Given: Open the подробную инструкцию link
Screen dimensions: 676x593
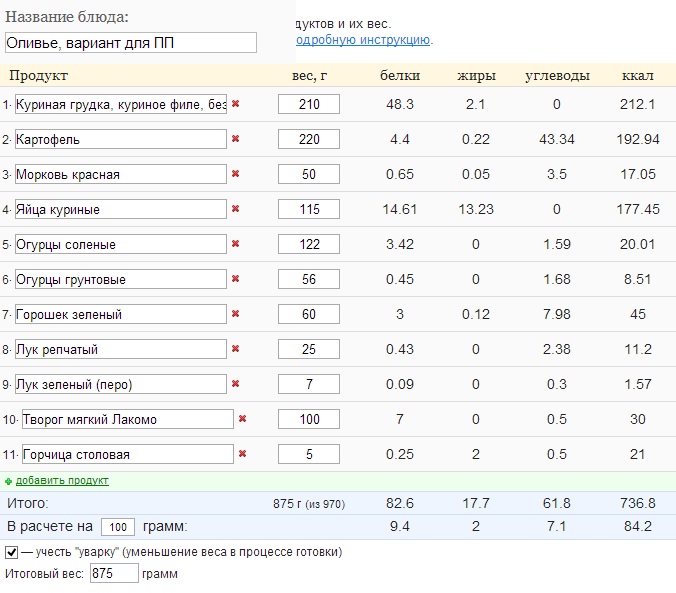Looking at the screenshot, I should (x=363, y=40).
